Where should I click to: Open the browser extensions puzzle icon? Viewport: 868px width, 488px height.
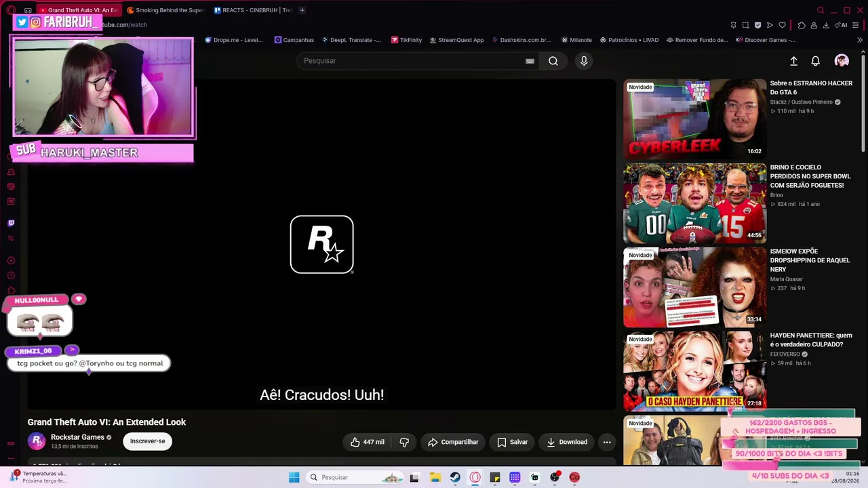pos(802,25)
